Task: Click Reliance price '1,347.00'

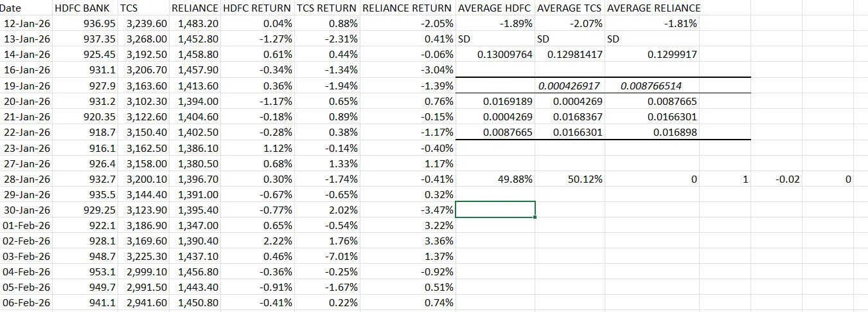Action: pyautogui.click(x=195, y=225)
